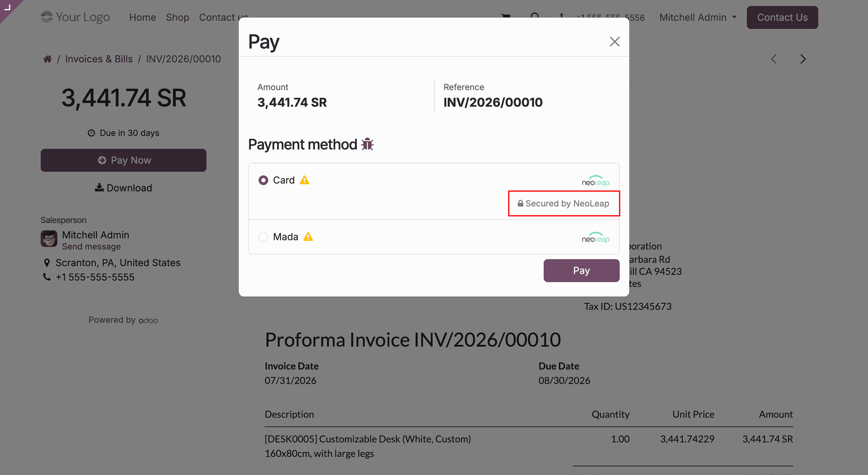
Task: Go to the previous invoice arrow
Action: click(774, 59)
